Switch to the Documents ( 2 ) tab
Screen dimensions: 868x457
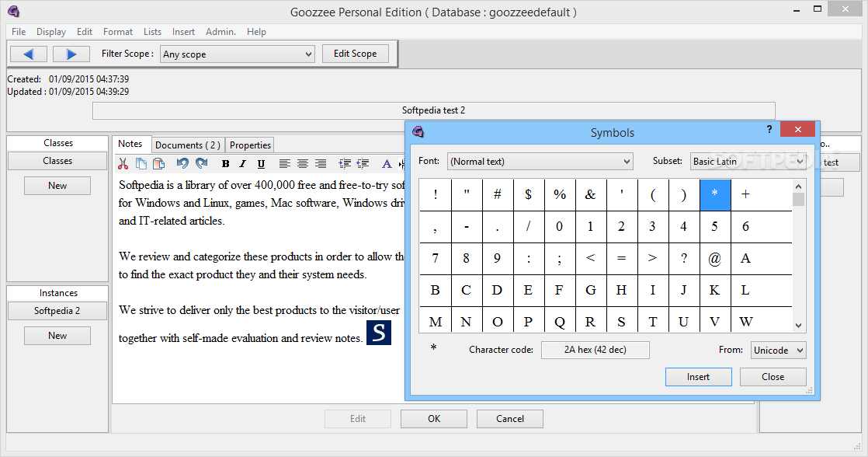(x=188, y=145)
